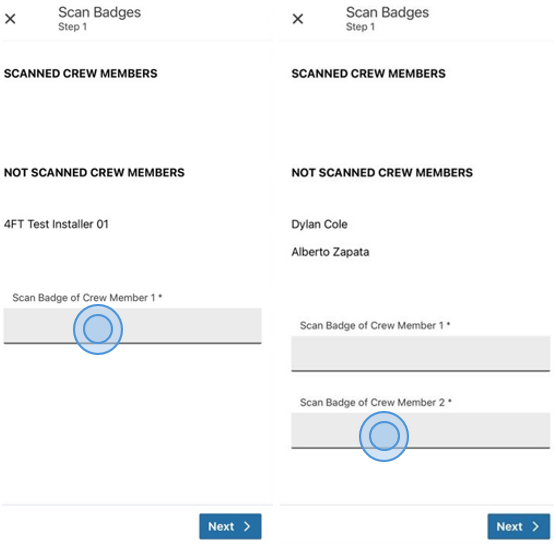Close the left Scan Badges screen
This screenshot has height=555, width=556.
[10, 19]
